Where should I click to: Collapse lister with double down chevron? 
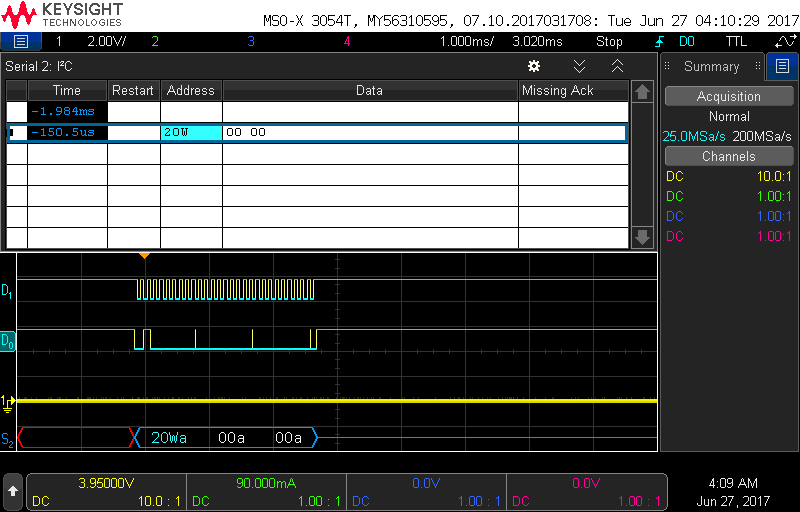579,66
